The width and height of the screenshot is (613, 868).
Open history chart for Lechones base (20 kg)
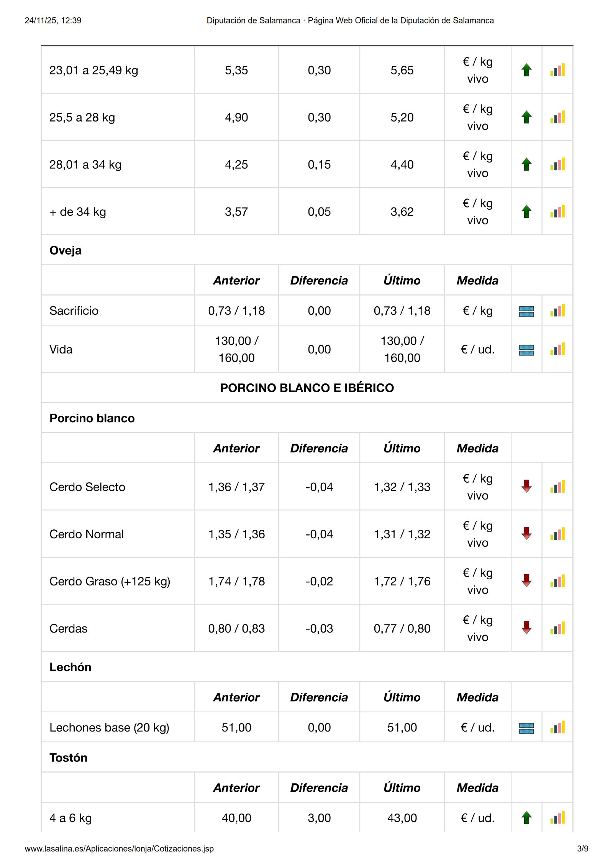(x=557, y=727)
